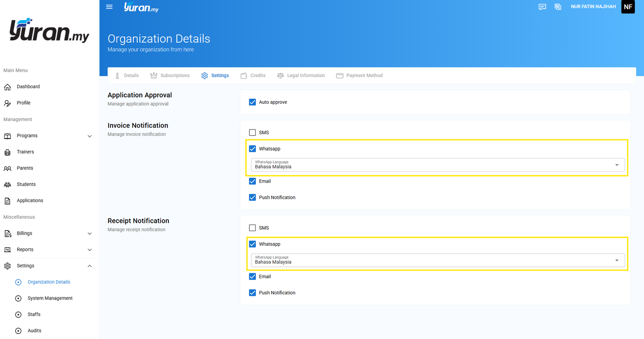Image resolution: width=644 pixels, height=339 pixels.
Task: Click the Application Approval section title
Action: pyautogui.click(x=140, y=95)
